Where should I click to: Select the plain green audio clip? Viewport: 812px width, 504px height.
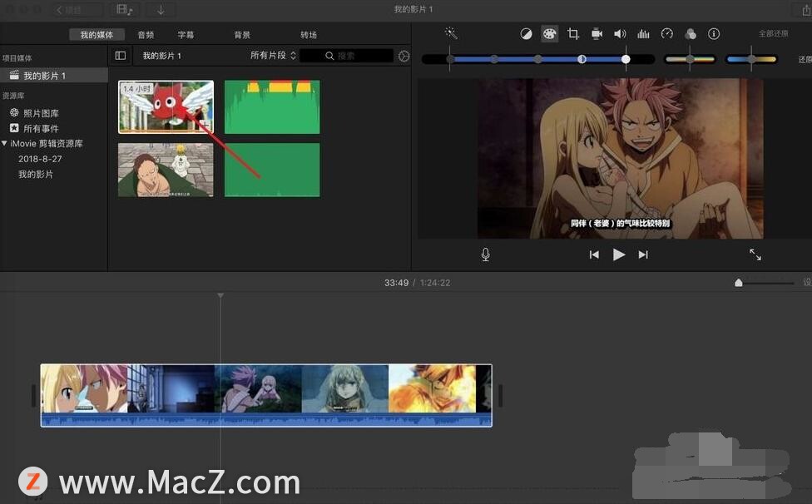[272, 170]
